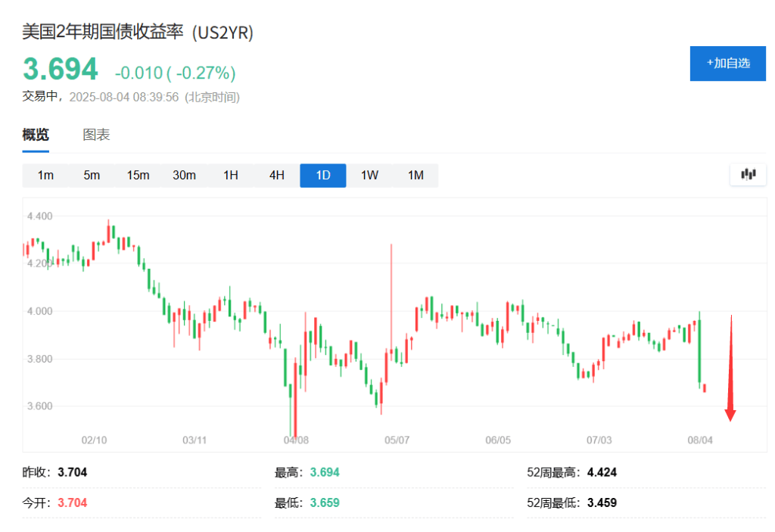Select the 30m timeframe

[x=184, y=175]
